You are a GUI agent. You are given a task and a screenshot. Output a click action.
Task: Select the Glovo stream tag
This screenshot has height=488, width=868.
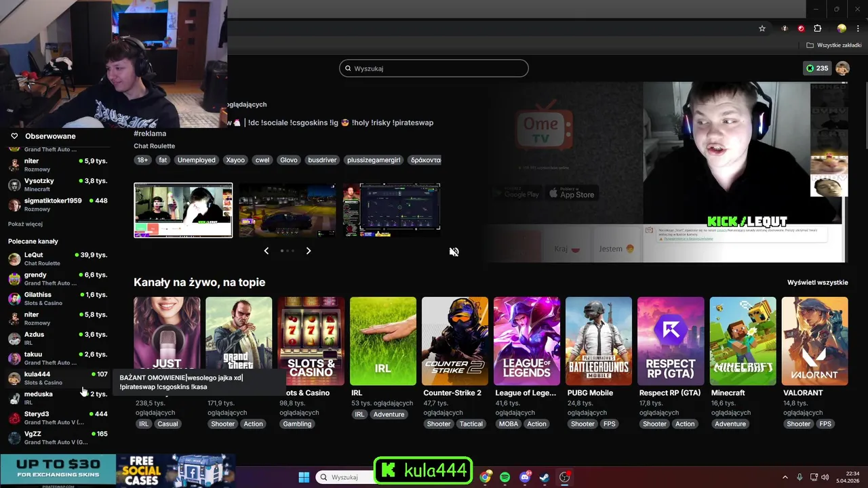[289, 160]
